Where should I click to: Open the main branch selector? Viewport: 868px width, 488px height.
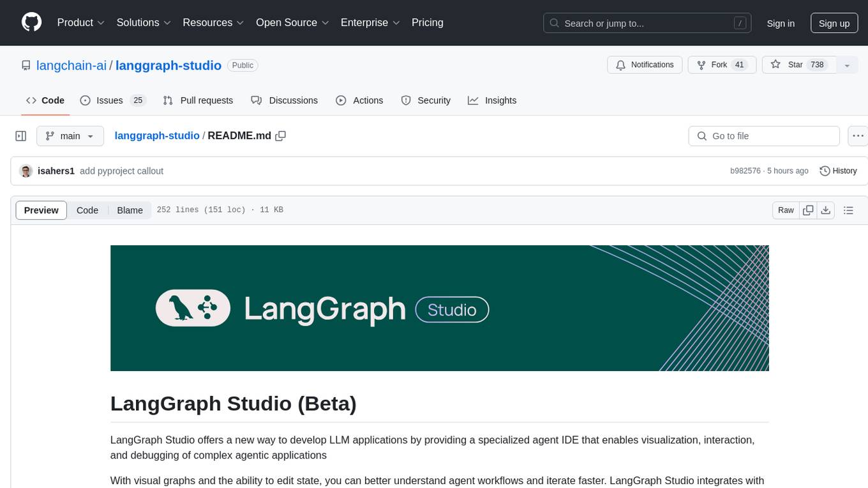tap(70, 136)
